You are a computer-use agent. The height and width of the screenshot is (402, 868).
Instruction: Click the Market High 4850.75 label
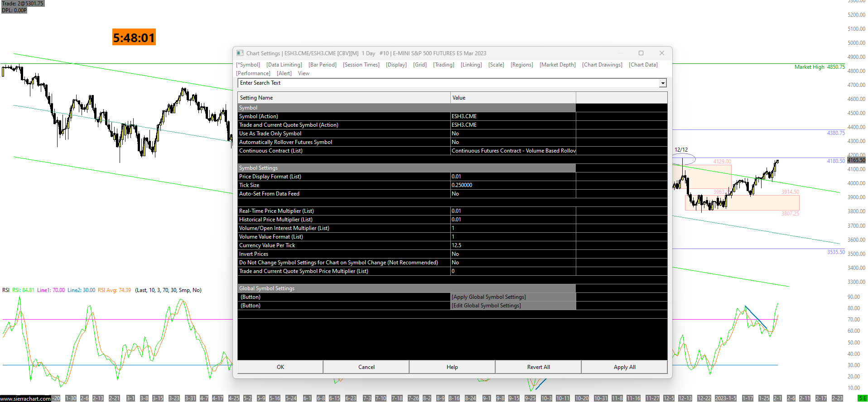[820, 67]
